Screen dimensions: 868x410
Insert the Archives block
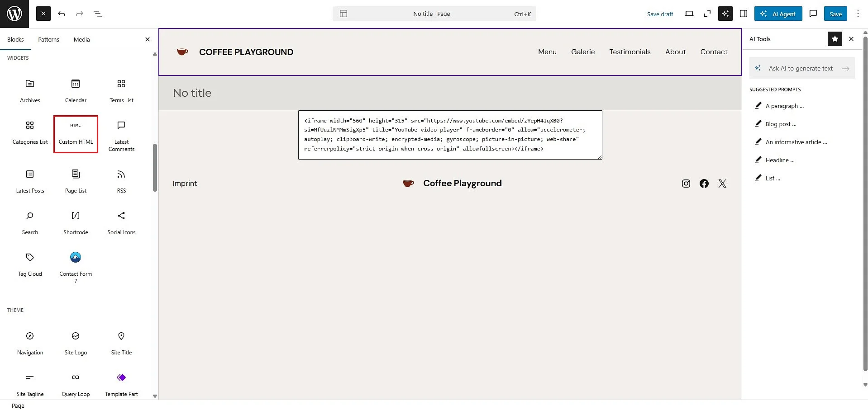[30, 90]
